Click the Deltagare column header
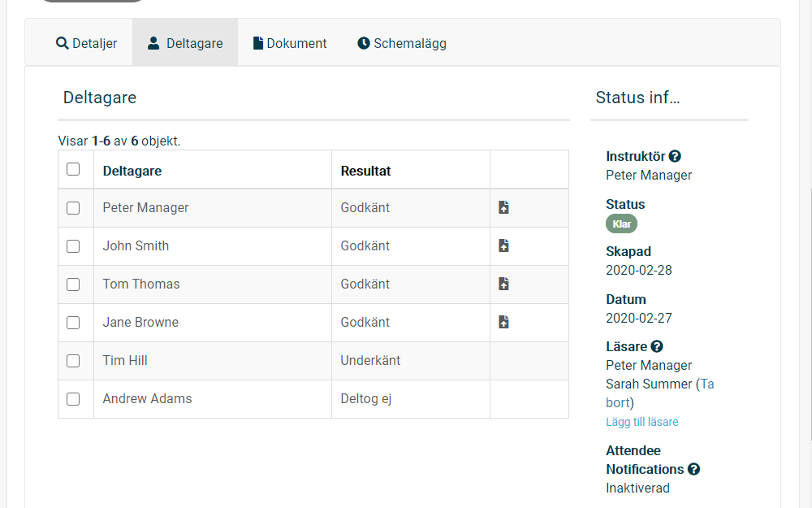The height and width of the screenshot is (508, 812). pyautogui.click(x=132, y=171)
